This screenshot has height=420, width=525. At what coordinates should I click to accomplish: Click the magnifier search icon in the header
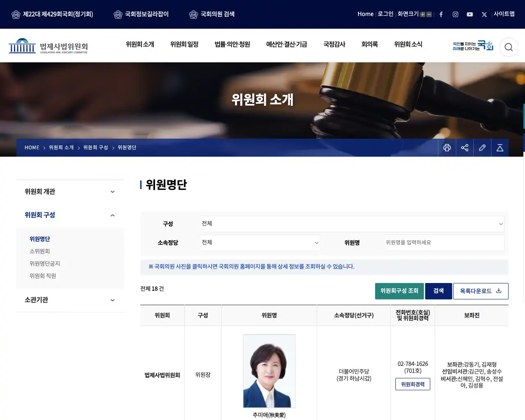pos(509,47)
